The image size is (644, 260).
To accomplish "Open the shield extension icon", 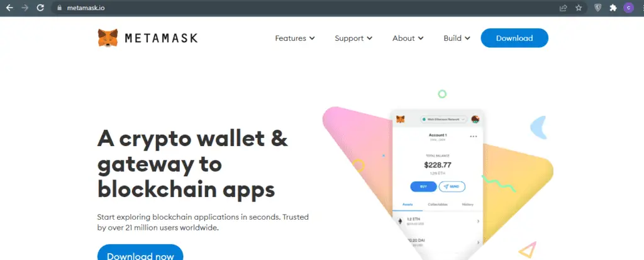I will click(x=598, y=8).
